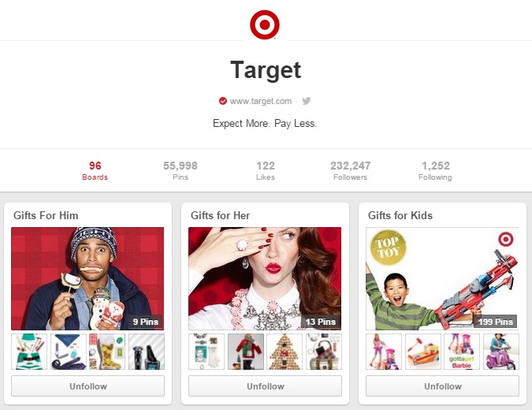Unfollow the Gifts For Him board

point(87,386)
